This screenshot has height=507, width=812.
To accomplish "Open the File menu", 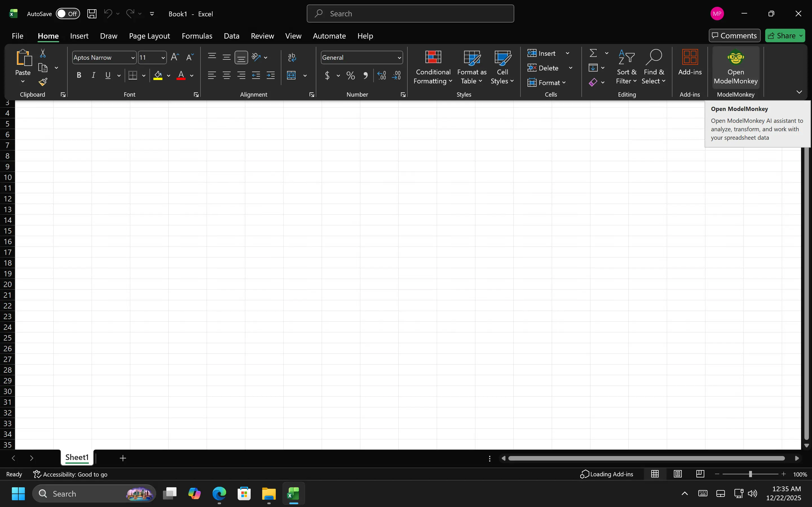I will (x=17, y=36).
